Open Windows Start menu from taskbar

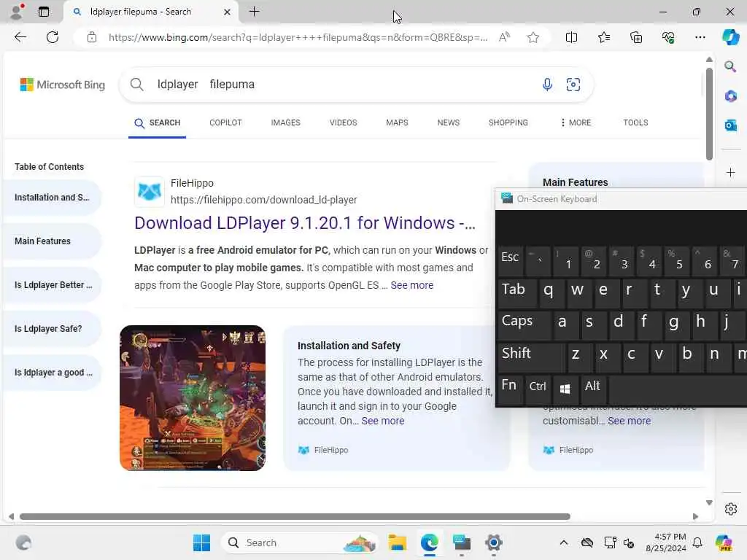click(x=201, y=542)
